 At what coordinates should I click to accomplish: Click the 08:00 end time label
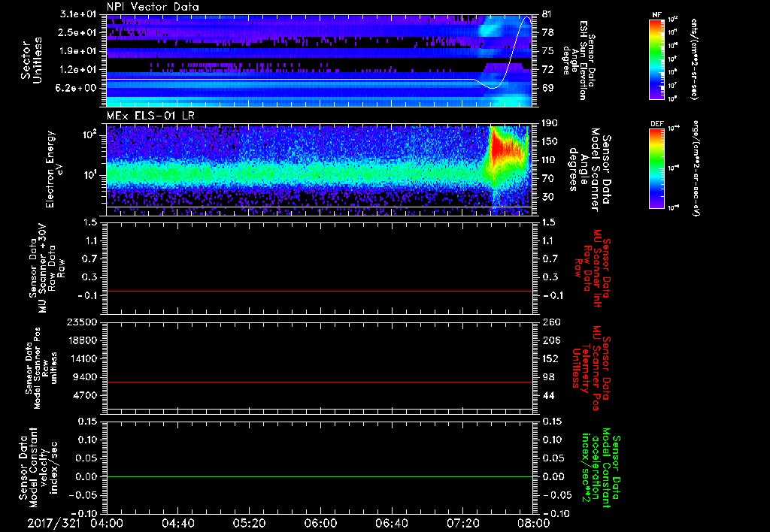coord(532,524)
